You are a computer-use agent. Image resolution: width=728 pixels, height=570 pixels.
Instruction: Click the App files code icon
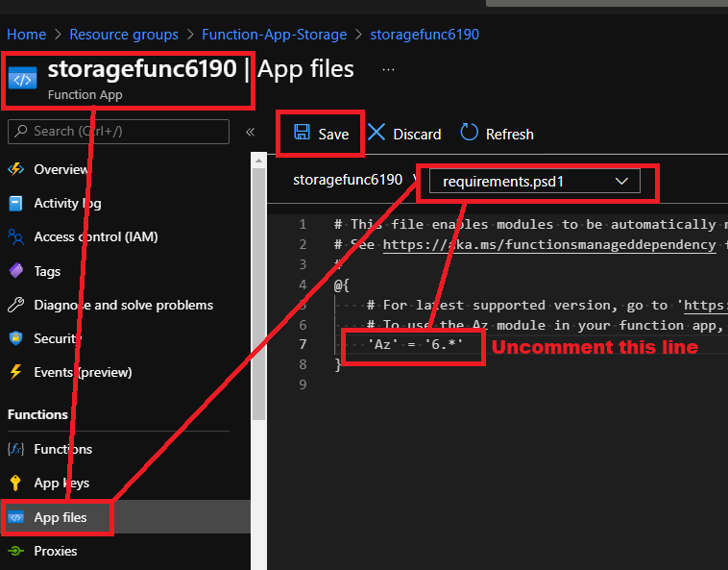pyautogui.click(x=15, y=517)
